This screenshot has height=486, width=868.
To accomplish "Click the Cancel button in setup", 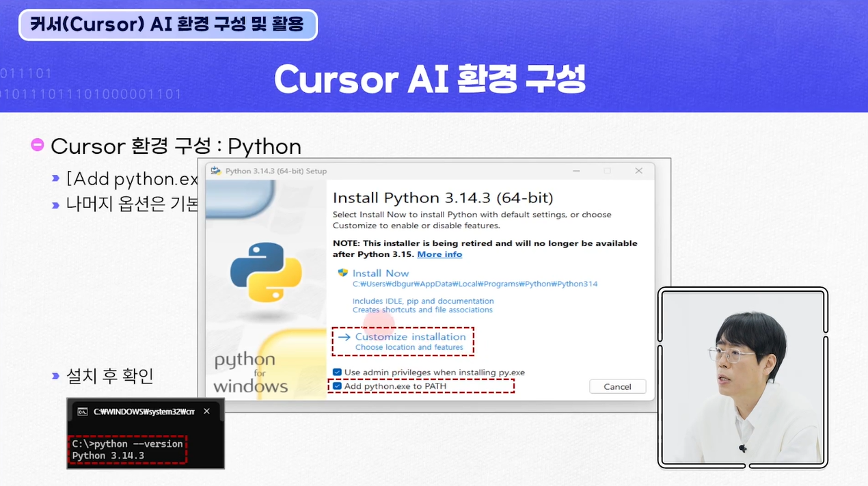I will pos(617,387).
